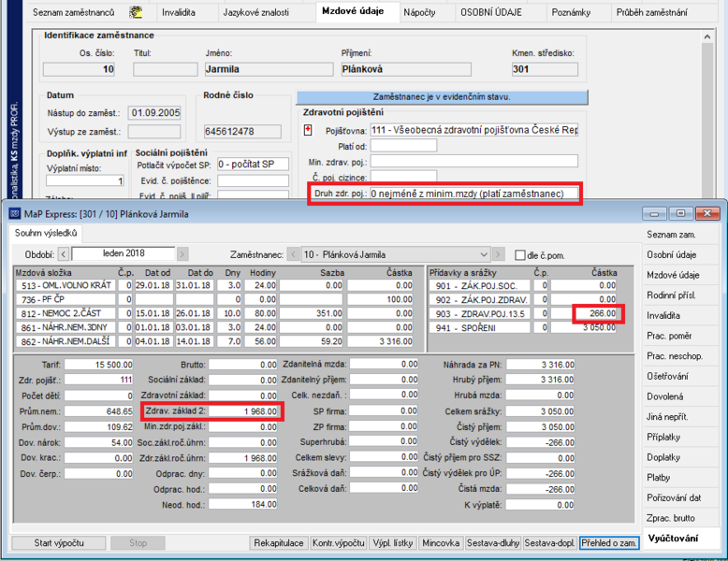728x561 pixels.
Task: Click the Sestava-dluhy button
Action: (493, 543)
